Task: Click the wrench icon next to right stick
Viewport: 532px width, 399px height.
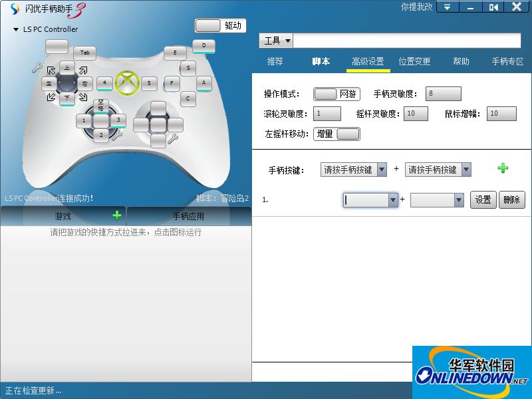Action: pyautogui.click(x=173, y=138)
